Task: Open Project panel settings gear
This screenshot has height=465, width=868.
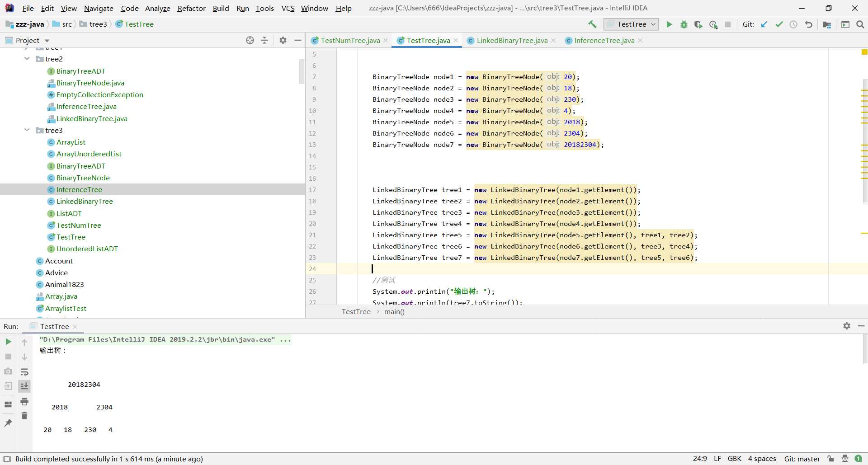Action: [283, 40]
